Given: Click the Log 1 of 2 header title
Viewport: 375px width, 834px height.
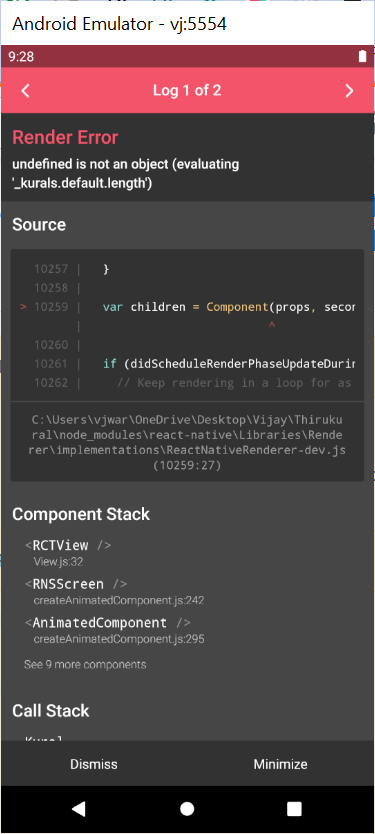Looking at the screenshot, I should (187, 90).
